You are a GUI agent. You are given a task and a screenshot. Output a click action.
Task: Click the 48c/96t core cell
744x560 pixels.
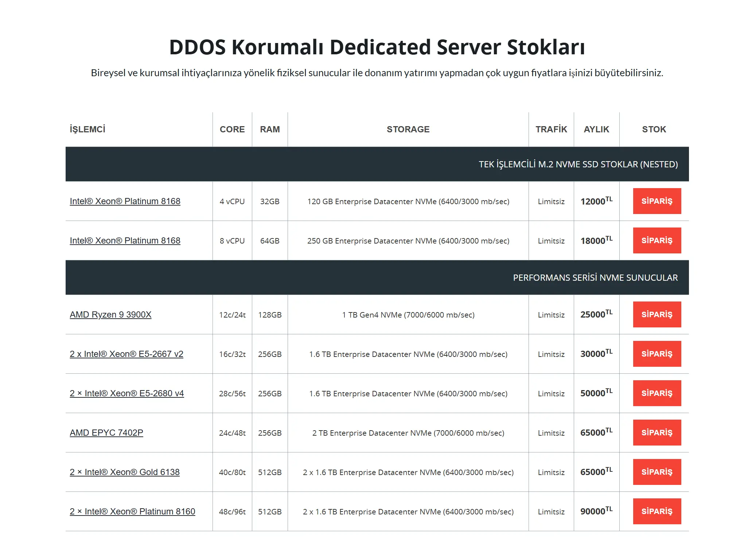(232, 512)
